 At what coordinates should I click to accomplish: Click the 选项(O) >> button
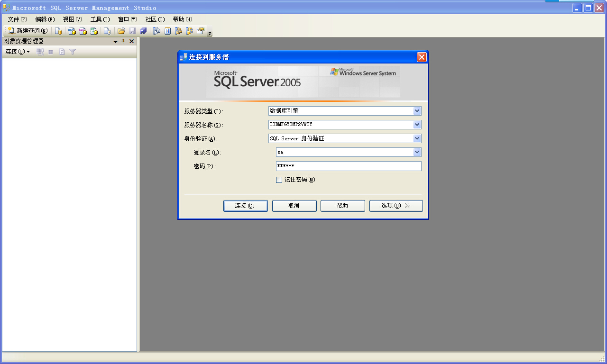click(x=396, y=206)
